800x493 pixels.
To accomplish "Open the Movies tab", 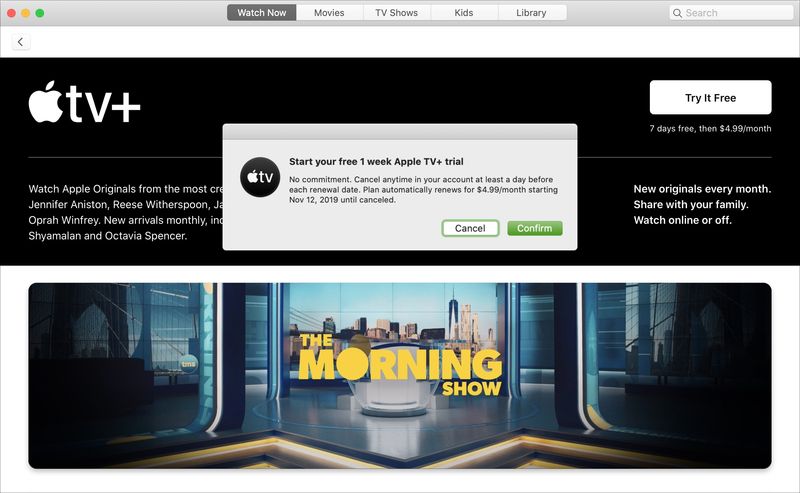I will pos(329,13).
